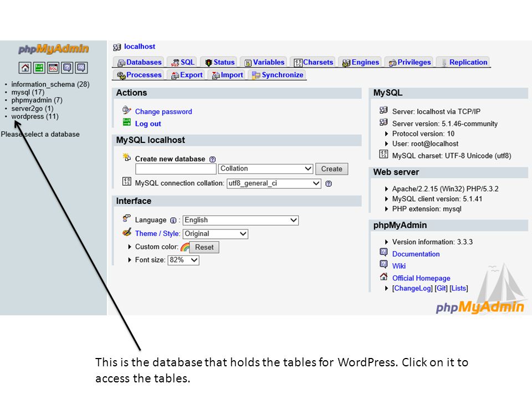Click the Lists link
532x399 pixels.
[x=459, y=288]
